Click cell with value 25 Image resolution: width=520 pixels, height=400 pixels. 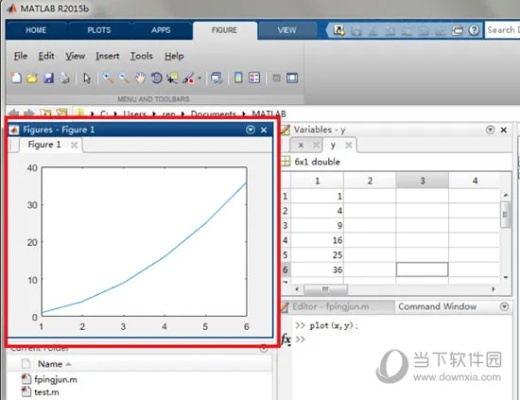[x=317, y=255]
